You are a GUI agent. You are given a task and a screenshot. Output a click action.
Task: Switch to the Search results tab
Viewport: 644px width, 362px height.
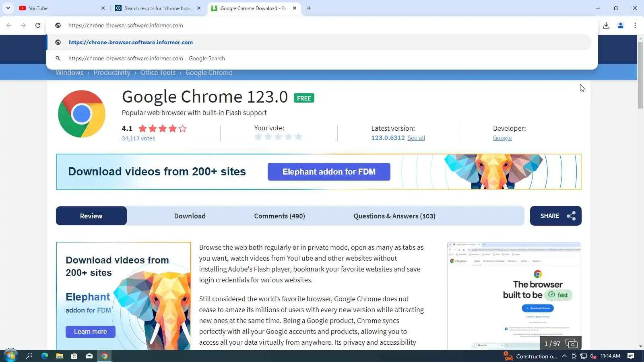pos(158,8)
